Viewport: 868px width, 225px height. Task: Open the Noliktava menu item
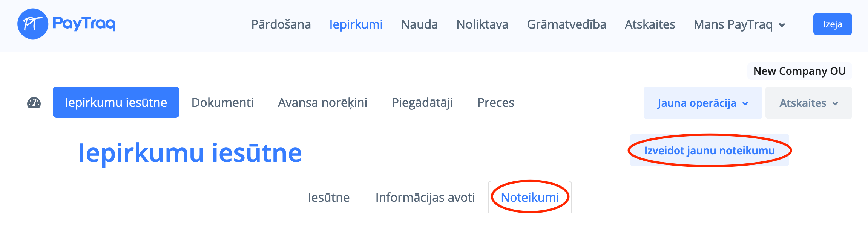[x=482, y=24]
